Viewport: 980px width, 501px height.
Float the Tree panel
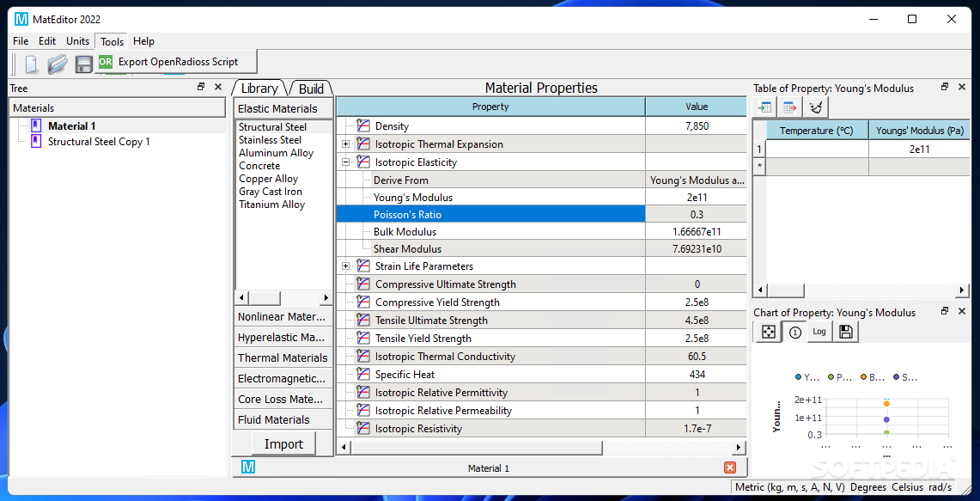[201, 88]
